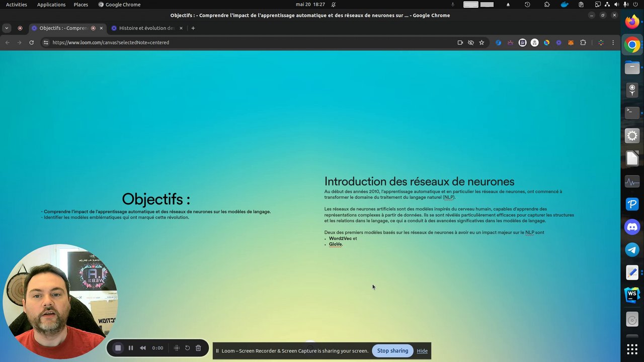Click the camera permission icon in the address bar

[x=460, y=43]
